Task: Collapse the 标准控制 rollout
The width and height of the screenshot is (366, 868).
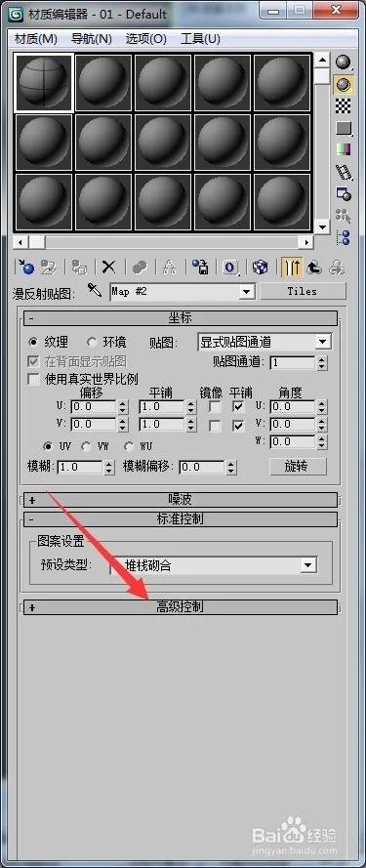Action: (181, 519)
